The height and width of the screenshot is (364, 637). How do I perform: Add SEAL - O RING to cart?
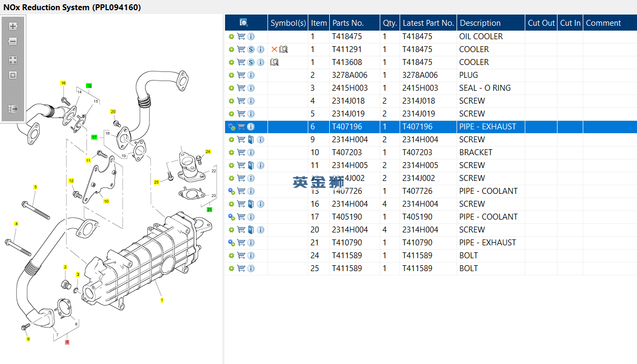pos(241,88)
